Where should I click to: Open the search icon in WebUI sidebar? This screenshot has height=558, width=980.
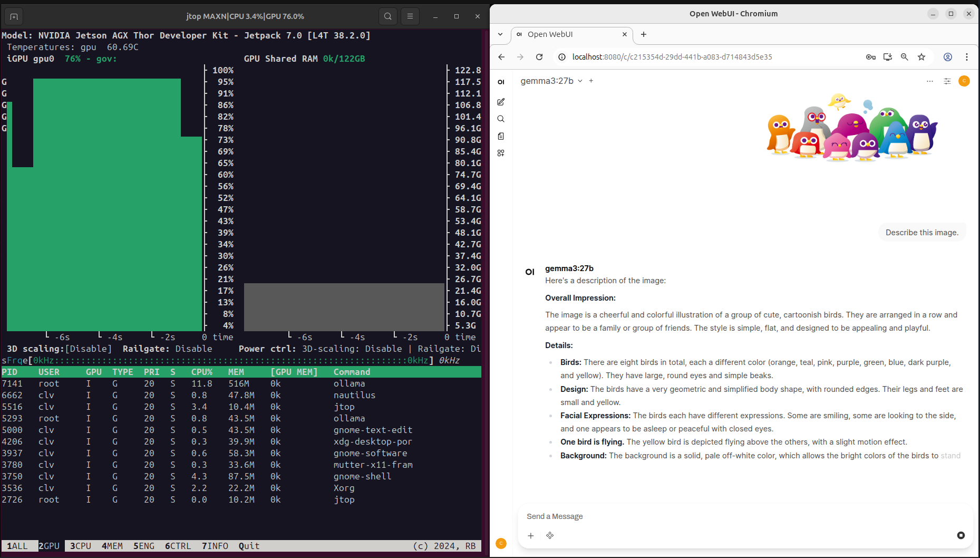(501, 119)
